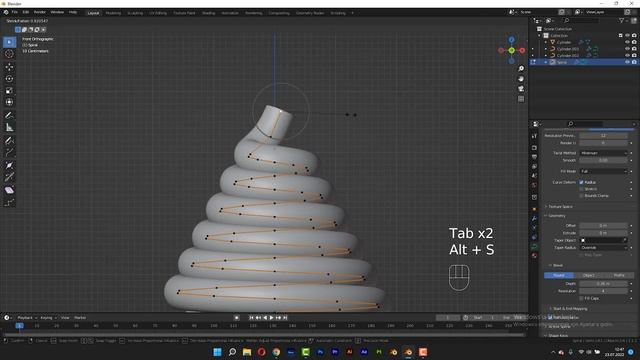Open Fill Mode dropdown
This screenshot has height=360, width=640.
[603, 171]
